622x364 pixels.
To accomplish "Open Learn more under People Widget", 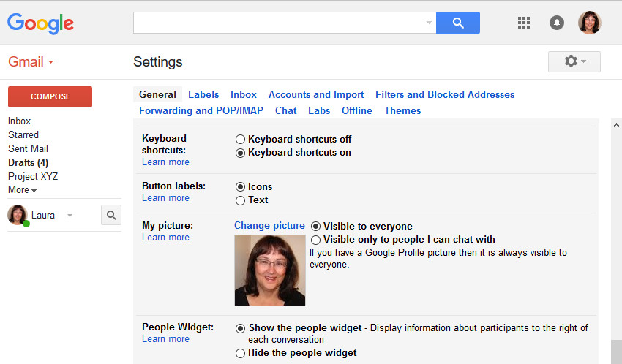I will tap(165, 339).
